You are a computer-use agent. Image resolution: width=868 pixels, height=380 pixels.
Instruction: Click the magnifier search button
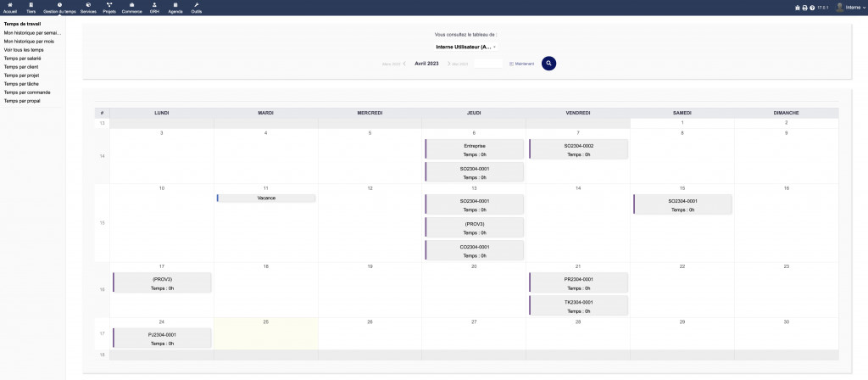(x=548, y=63)
